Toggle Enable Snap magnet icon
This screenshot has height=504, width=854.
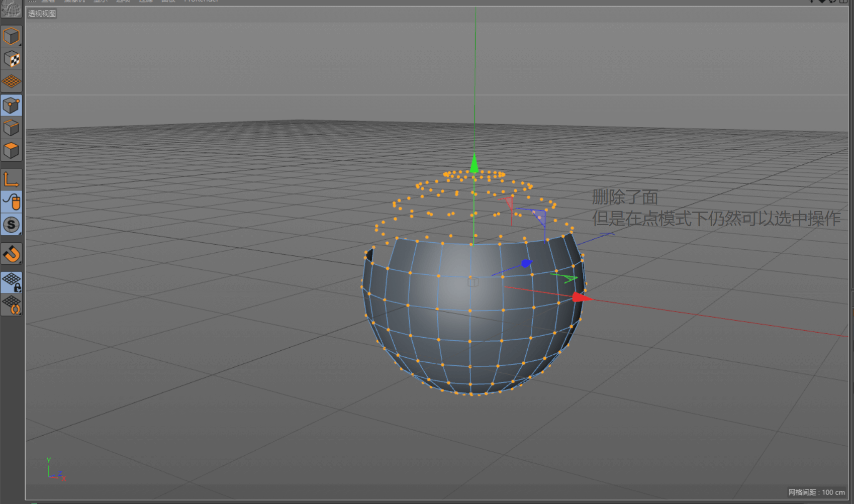[11, 254]
